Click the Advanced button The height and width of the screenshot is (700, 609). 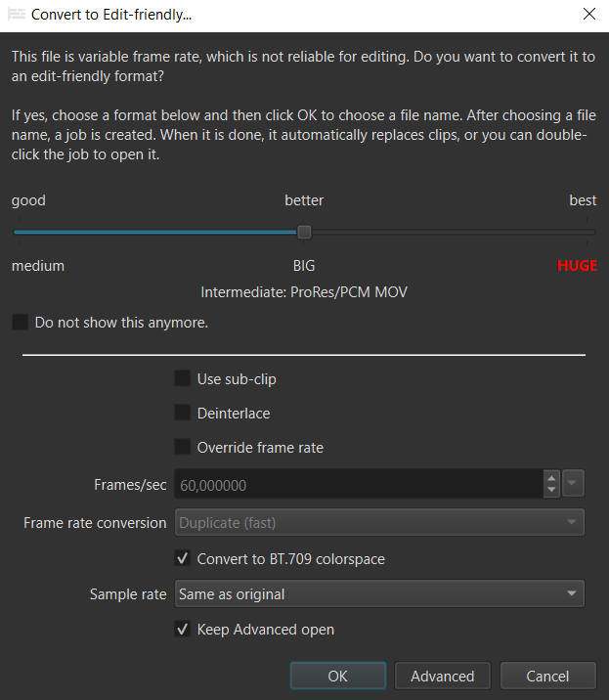click(442, 677)
